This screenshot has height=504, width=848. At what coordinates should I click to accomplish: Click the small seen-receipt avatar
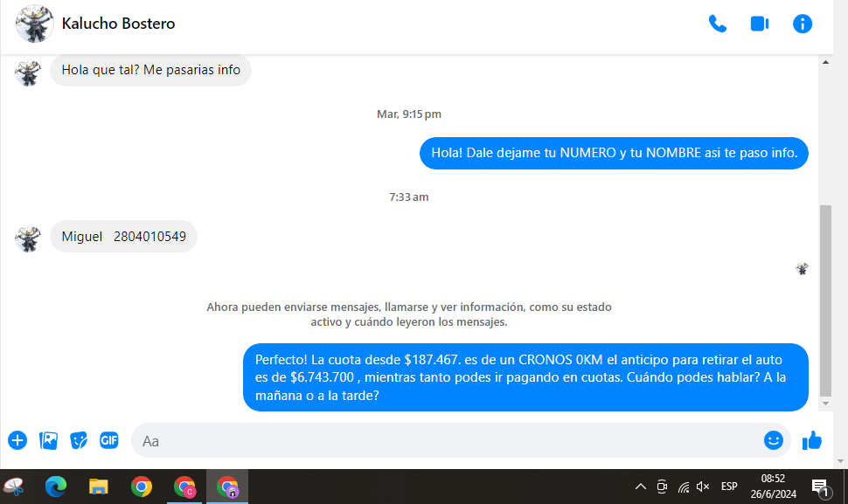pos(802,268)
